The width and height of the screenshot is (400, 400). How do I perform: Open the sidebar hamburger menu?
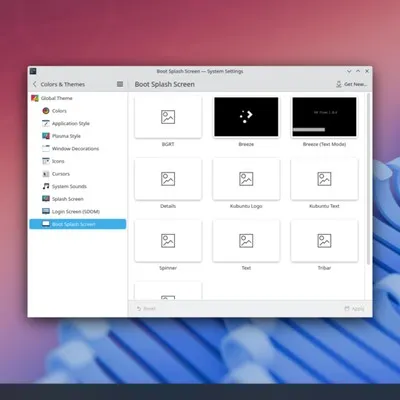click(x=120, y=84)
